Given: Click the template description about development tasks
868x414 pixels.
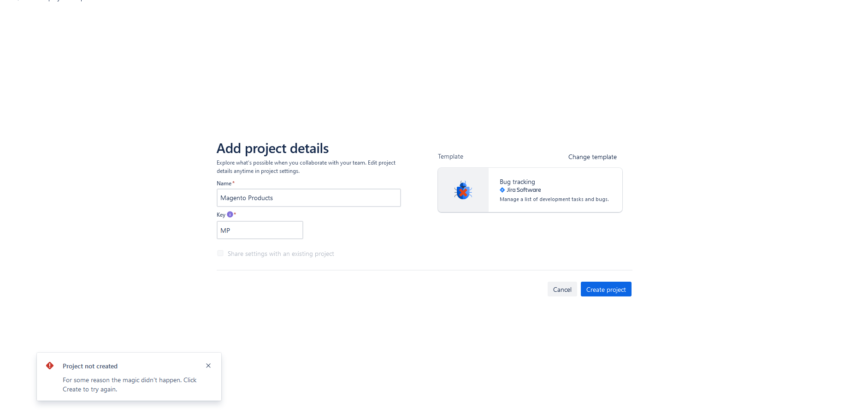Looking at the screenshot, I should (554, 199).
